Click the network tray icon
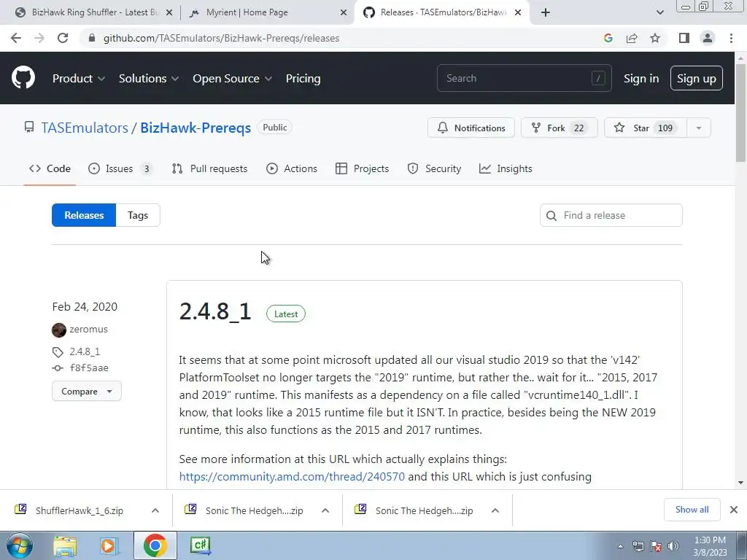Viewport: 747px width, 560px height. pos(638,546)
